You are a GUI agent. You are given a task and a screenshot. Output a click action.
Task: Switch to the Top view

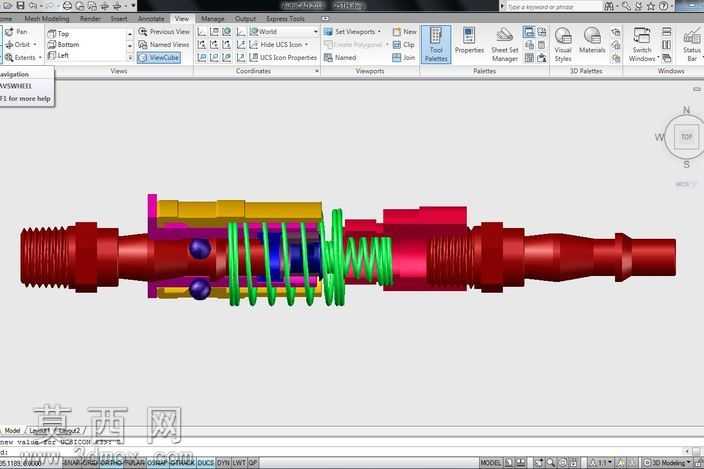58,34
